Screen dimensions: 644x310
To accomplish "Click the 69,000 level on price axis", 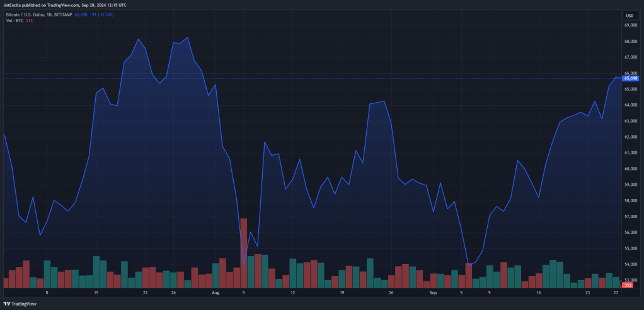I will [630, 25].
